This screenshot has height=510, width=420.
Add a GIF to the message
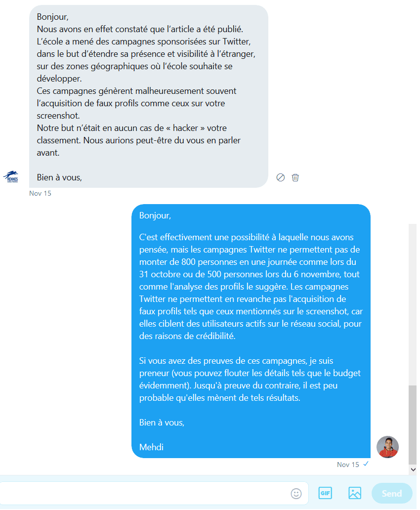coord(325,493)
